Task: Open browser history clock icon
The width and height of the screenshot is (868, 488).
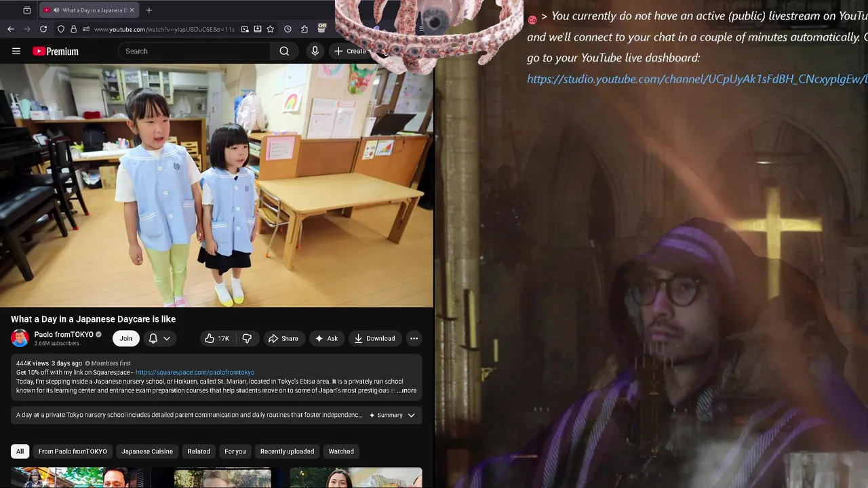Action: 288,29
